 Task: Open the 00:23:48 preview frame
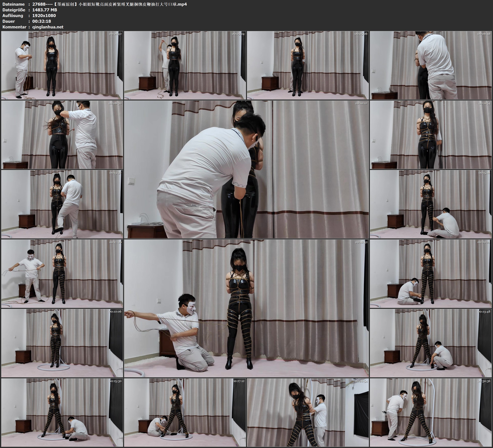click(x=431, y=343)
